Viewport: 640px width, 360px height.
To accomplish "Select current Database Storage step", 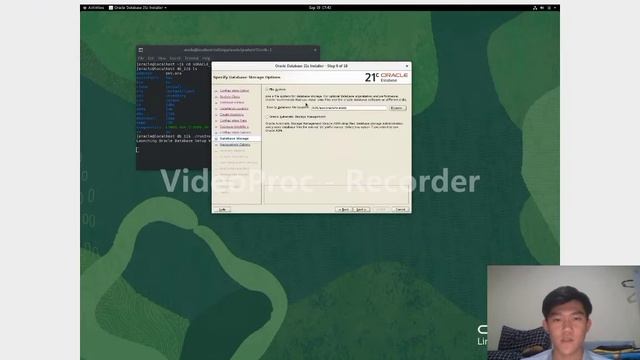I will 234,139.
